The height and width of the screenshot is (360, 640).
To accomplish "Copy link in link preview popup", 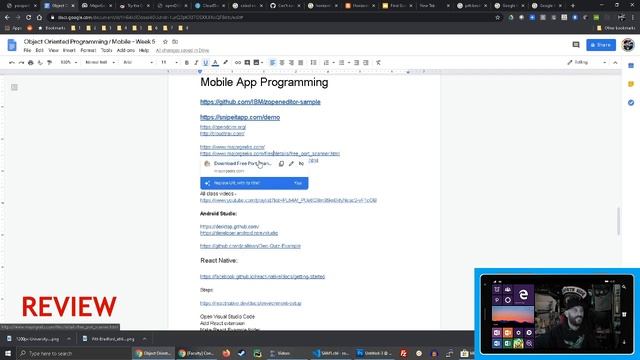I will point(281,164).
